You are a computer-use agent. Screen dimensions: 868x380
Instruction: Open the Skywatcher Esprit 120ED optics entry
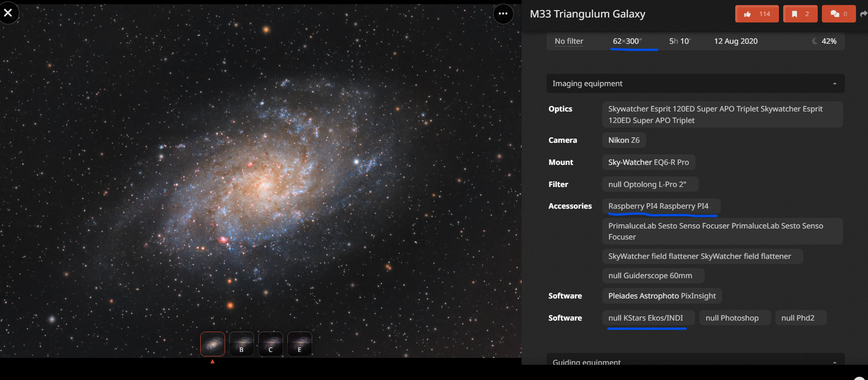pyautogui.click(x=722, y=114)
